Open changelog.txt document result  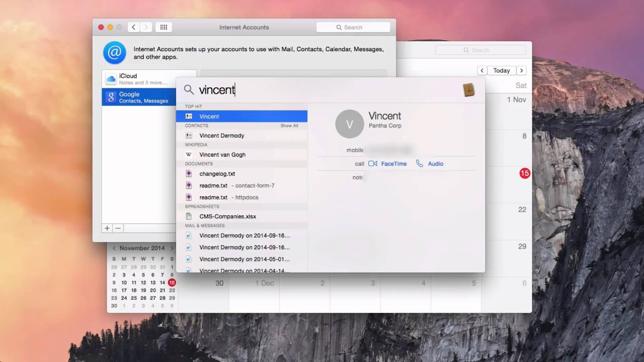[x=242, y=173]
